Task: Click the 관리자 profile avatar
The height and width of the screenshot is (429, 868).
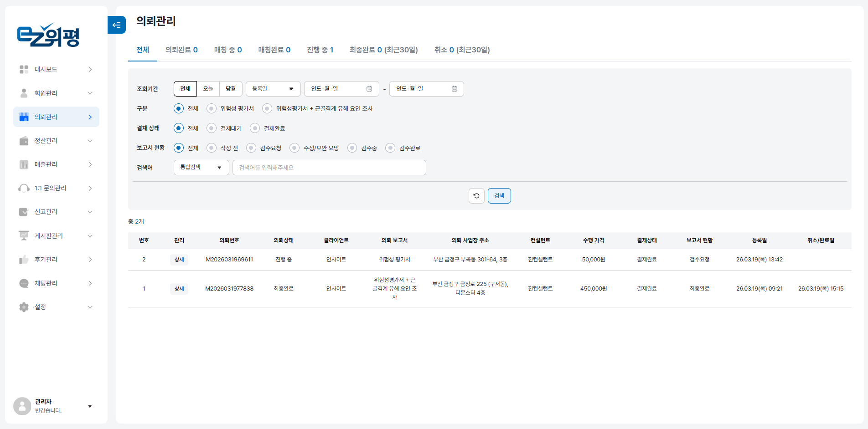Action: [x=22, y=406]
